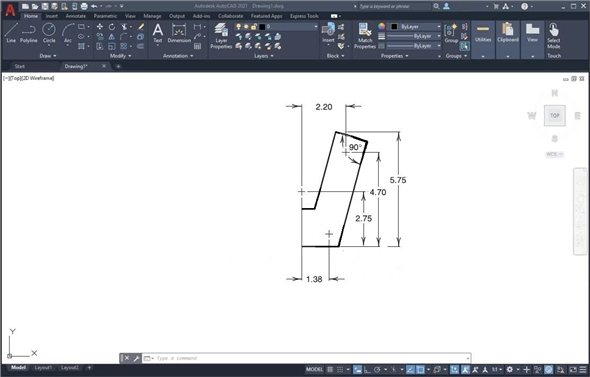Choose the Arc drawing tool

(68, 34)
